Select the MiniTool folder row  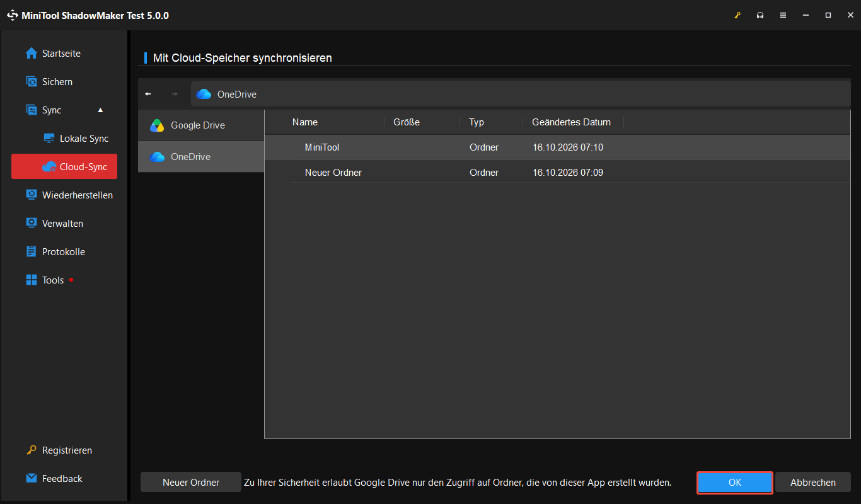click(557, 147)
